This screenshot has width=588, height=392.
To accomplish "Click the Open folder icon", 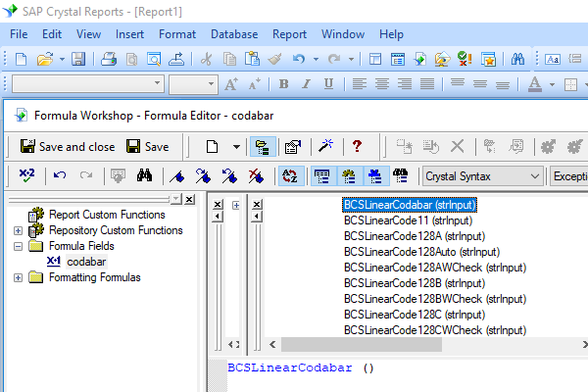I will pyautogui.click(x=45, y=59).
